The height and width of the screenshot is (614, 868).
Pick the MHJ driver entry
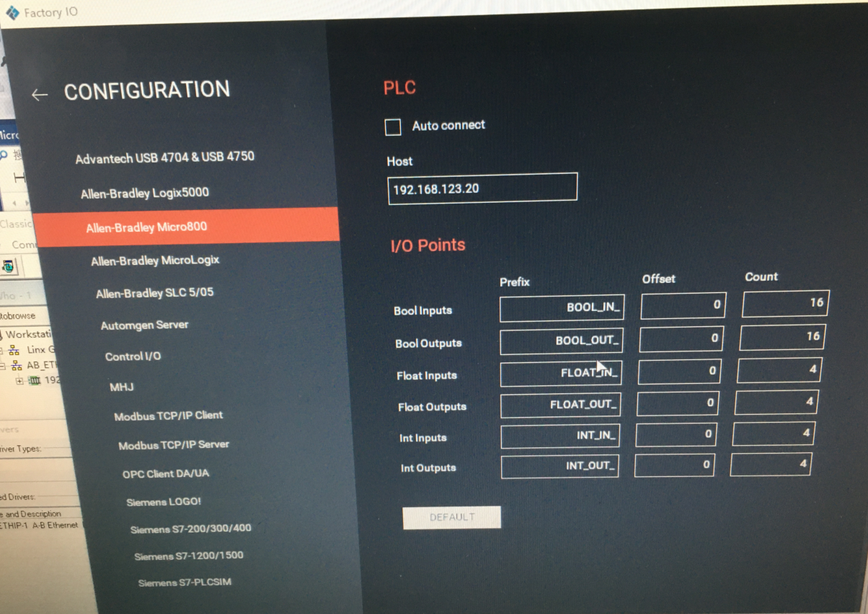[121, 387]
